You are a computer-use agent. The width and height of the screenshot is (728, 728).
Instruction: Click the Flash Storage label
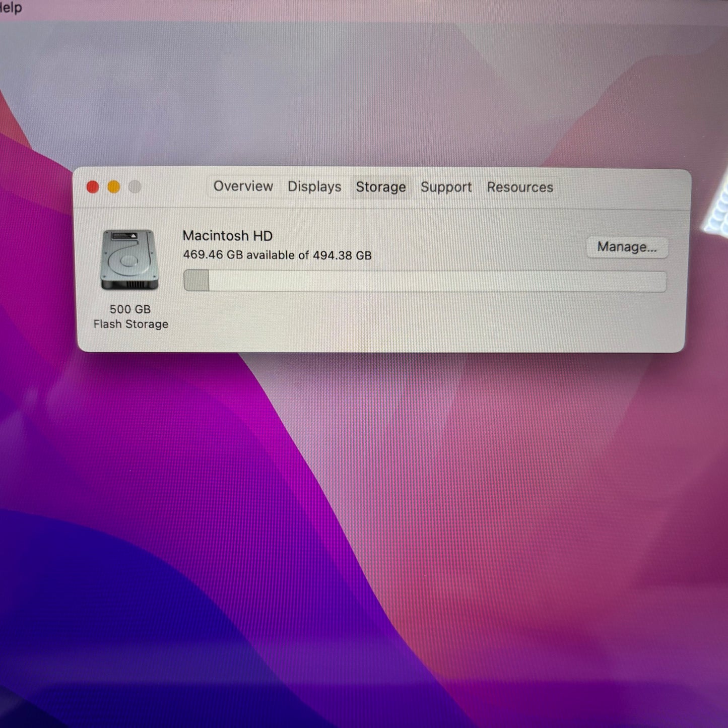tap(130, 324)
